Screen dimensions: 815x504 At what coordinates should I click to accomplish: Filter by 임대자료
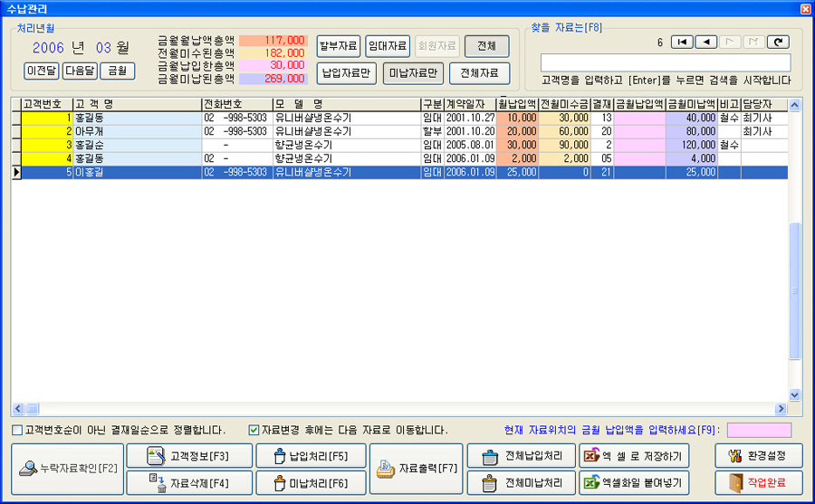(388, 46)
